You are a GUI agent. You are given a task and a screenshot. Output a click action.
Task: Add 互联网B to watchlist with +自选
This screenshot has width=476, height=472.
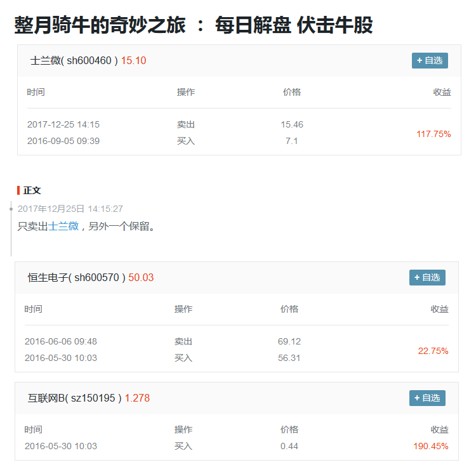pyautogui.click(x=427, y=398)
